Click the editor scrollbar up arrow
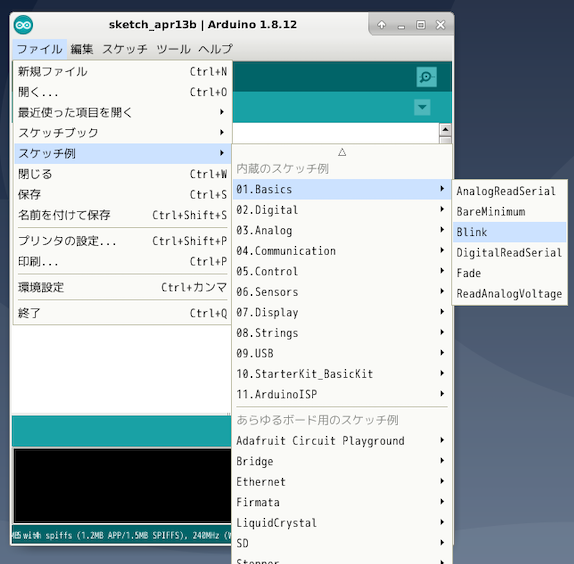 [445, 130]
